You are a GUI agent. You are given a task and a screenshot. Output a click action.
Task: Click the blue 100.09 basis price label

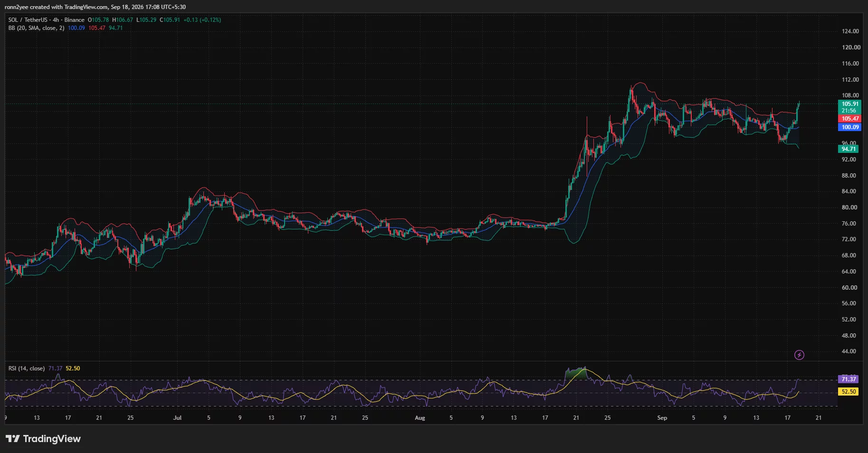pos(849,127)
